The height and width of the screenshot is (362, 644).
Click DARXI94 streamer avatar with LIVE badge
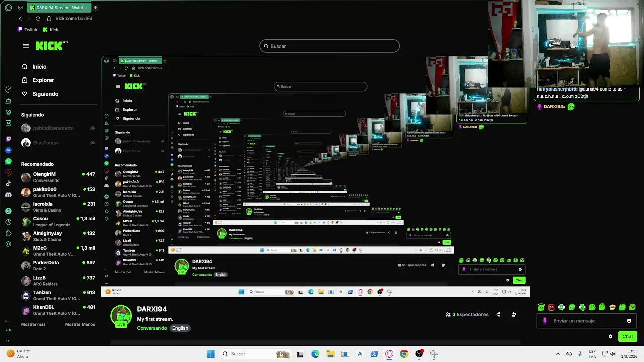pos(121,316)
